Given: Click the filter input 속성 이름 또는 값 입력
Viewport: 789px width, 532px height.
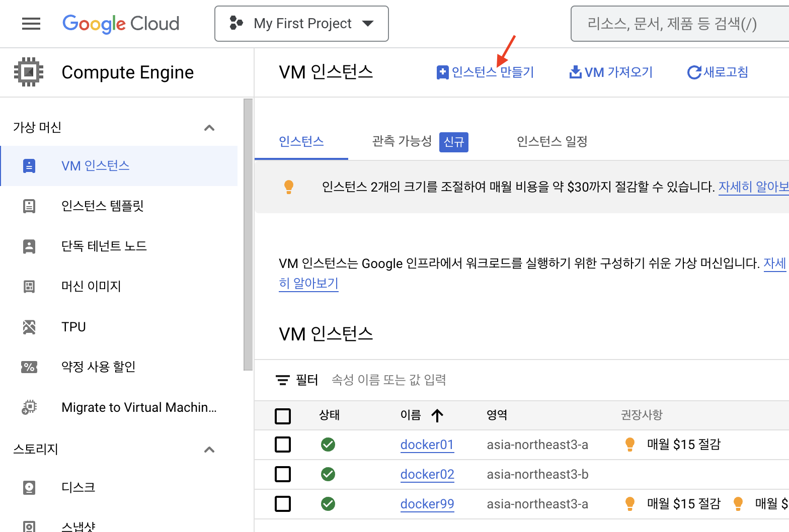Looking at the screenshot, I should 389,380.
